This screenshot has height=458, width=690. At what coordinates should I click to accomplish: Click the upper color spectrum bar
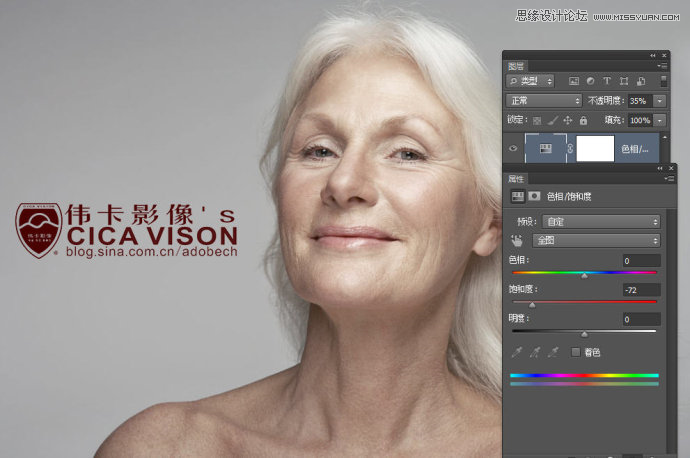(584, 375)
